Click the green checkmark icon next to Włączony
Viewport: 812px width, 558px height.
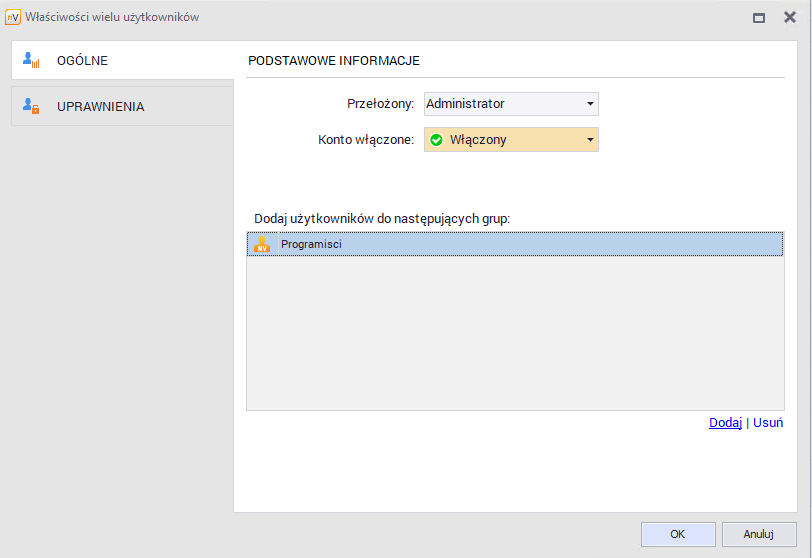point(436,140)
